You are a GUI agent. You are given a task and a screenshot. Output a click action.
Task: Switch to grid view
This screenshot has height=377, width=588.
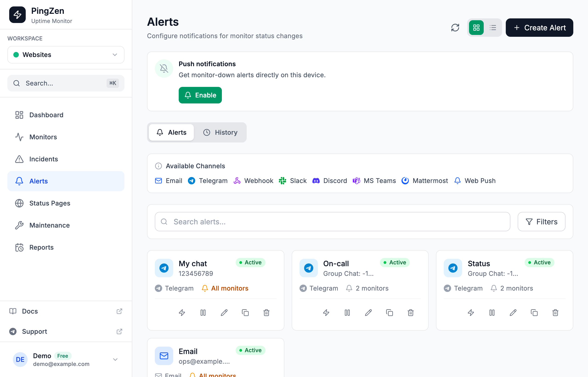[x=476, y=28]
